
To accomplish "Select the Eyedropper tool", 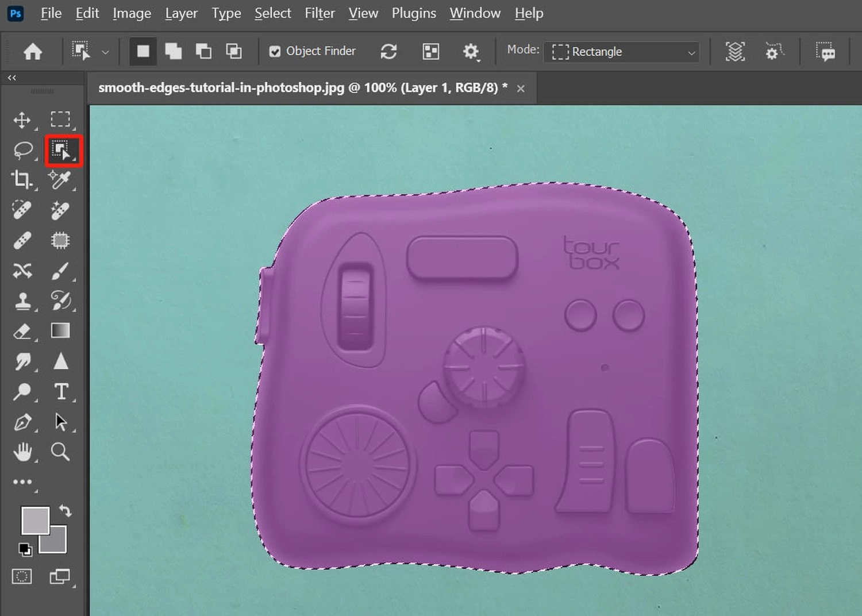I will [x=60, y=180].
